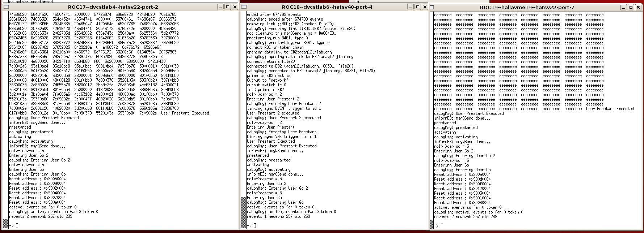Select line 'Reset address : 0x900d0004' in ROC14

point(462,179)
